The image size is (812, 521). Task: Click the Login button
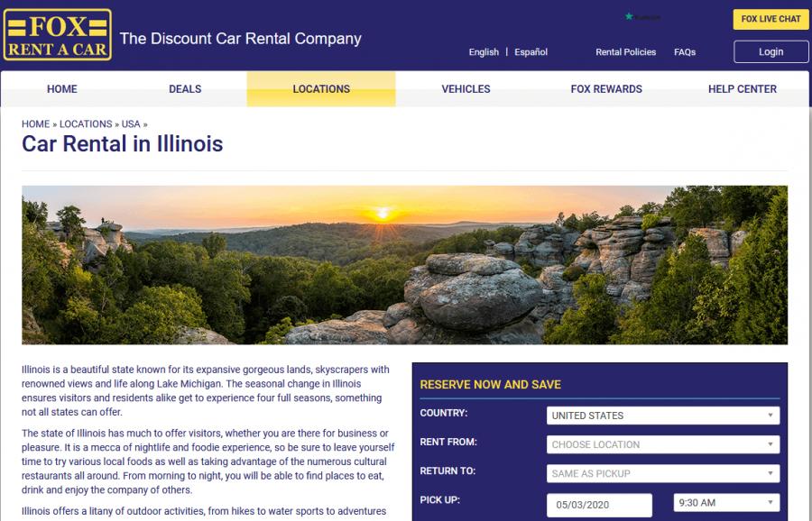(x=770, y=51)
